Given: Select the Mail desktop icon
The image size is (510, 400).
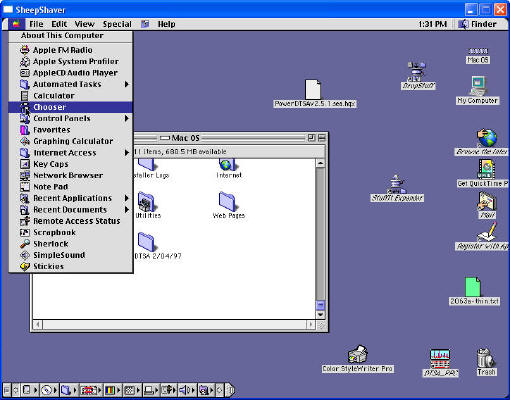Looking at the screenshot, I should 487,205.
